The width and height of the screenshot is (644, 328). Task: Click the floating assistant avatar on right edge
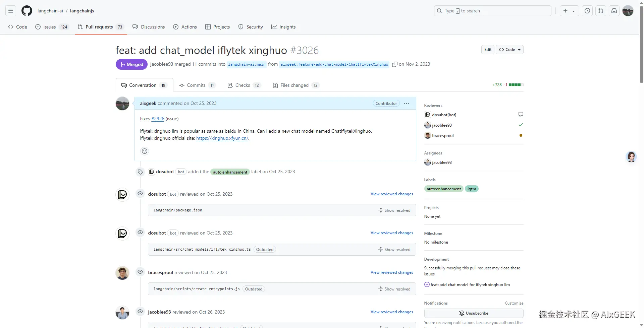pos(631,156)
